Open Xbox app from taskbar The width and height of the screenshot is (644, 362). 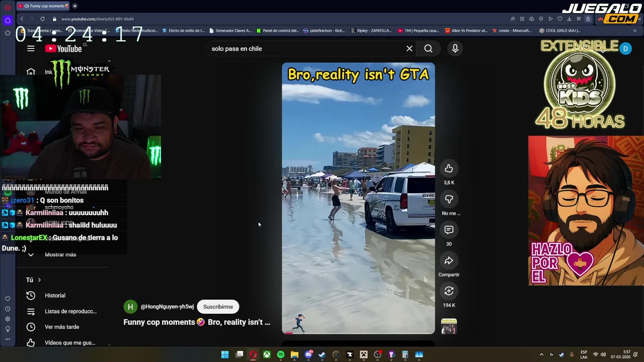click(267, 355)
